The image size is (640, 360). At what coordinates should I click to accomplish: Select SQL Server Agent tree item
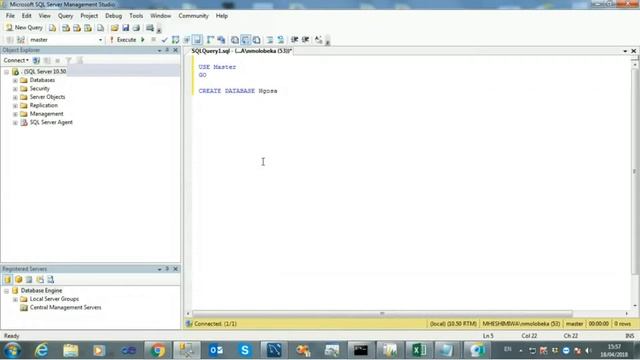pos(51,122)
